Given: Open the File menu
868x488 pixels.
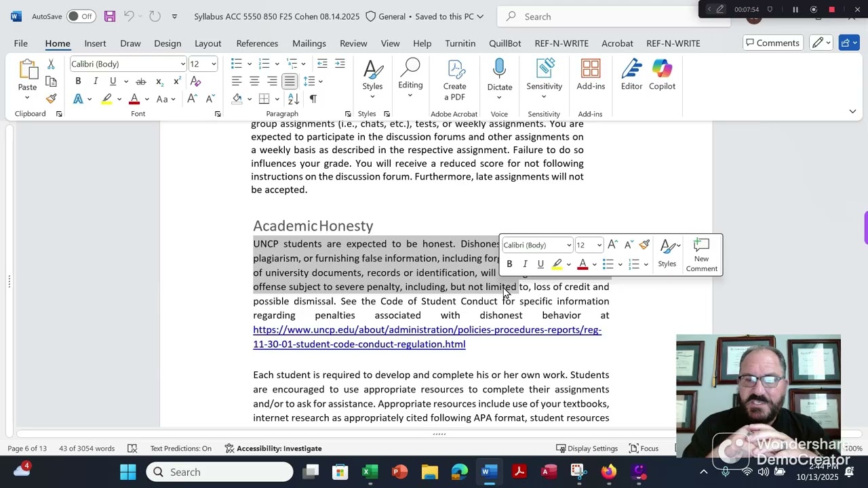Looking at the screenshot, I should click(20, 43).
